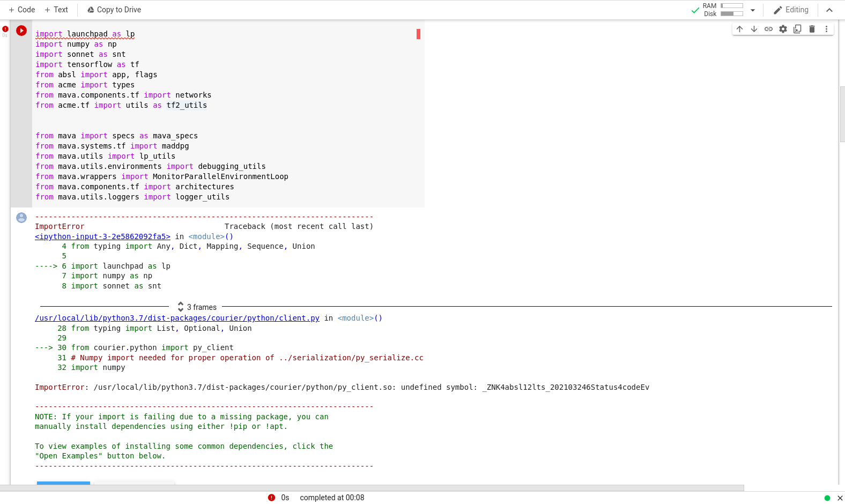This screenshot has width=845, height=504.
Task: Click the Disk usage bar
Action: [732, 14]
